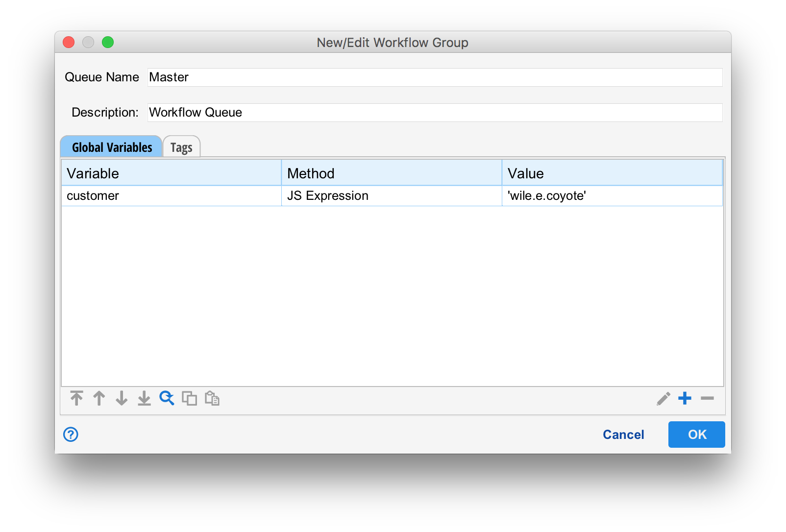
Task: Click the copy variable icon
Action: 190,398
